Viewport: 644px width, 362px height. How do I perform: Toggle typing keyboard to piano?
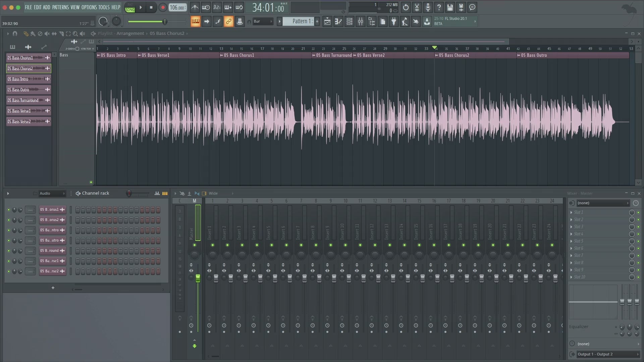[195, 21]
